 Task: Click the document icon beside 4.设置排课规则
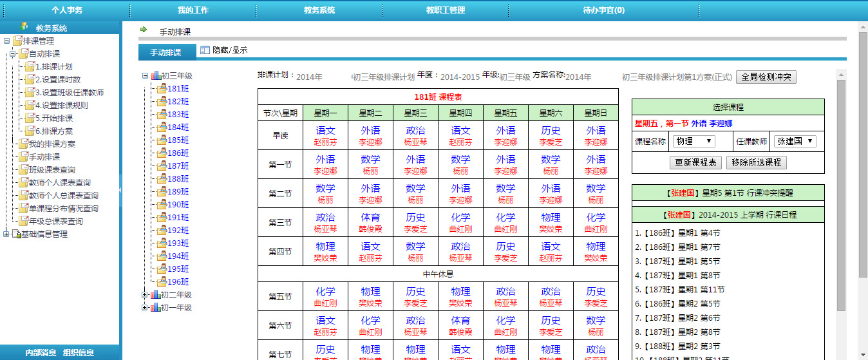pyautogui.click(x=30, y=106)
